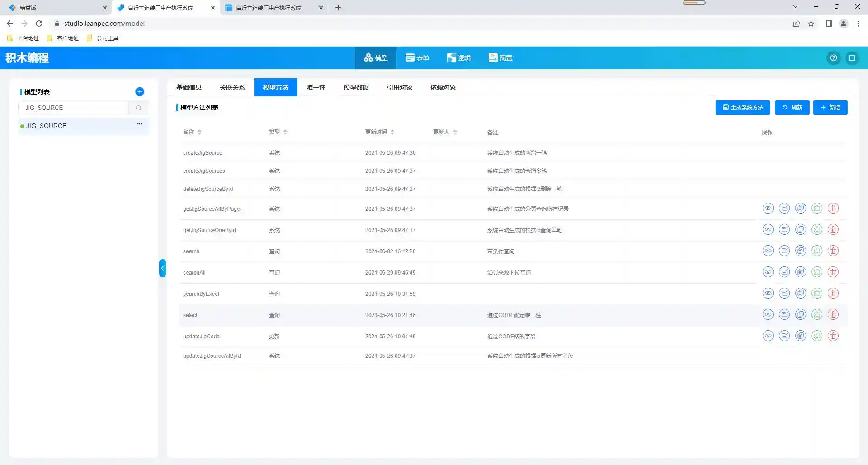
Task: Delete the updateJigCode method via trash icon
Action: (833, 336)
